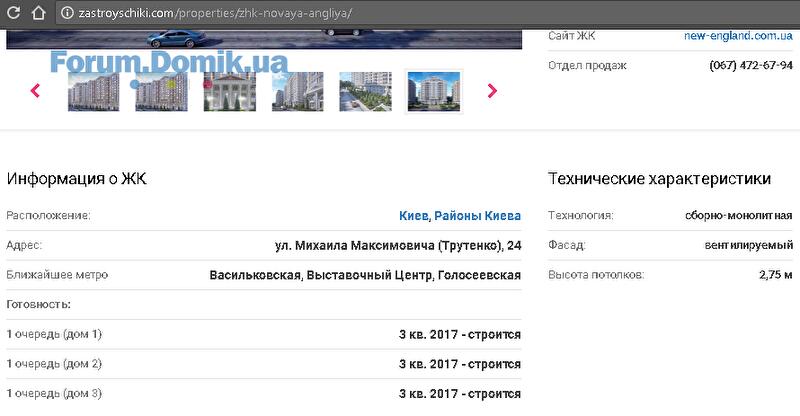The width and height of the screenshot is (800, 416).
Task: Click the Технология: label
Action: (581, 215)
